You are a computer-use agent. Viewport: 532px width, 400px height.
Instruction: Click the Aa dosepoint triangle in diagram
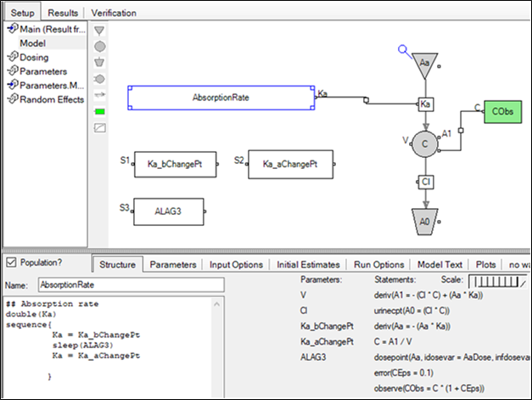(x=424, y=62)
